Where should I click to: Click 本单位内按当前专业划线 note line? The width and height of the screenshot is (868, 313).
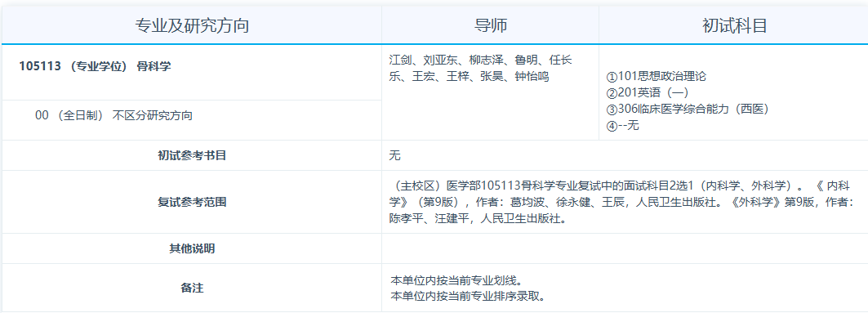click(456, 279)
